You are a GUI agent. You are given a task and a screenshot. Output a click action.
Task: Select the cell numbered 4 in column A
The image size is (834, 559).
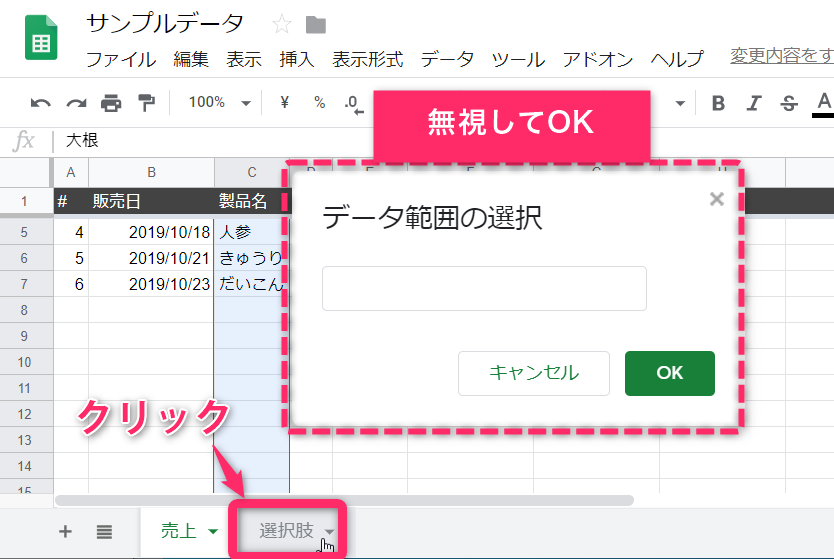tap(71, 232)
